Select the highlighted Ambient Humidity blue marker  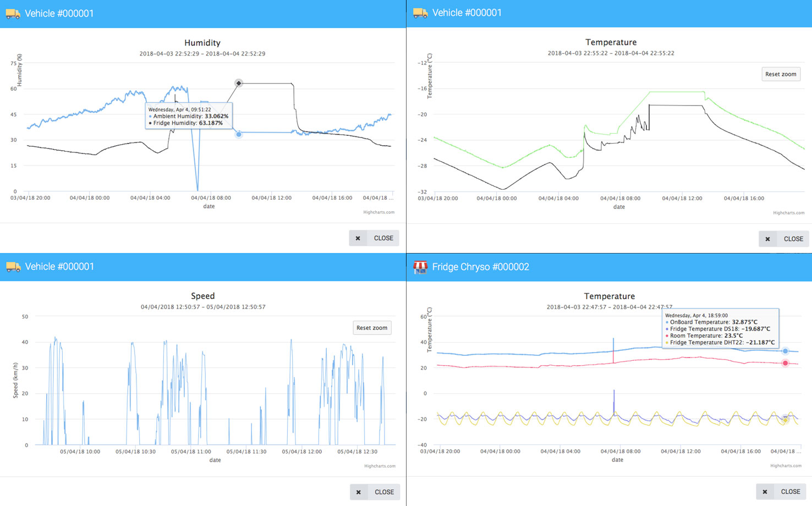(x=239, y=134)
